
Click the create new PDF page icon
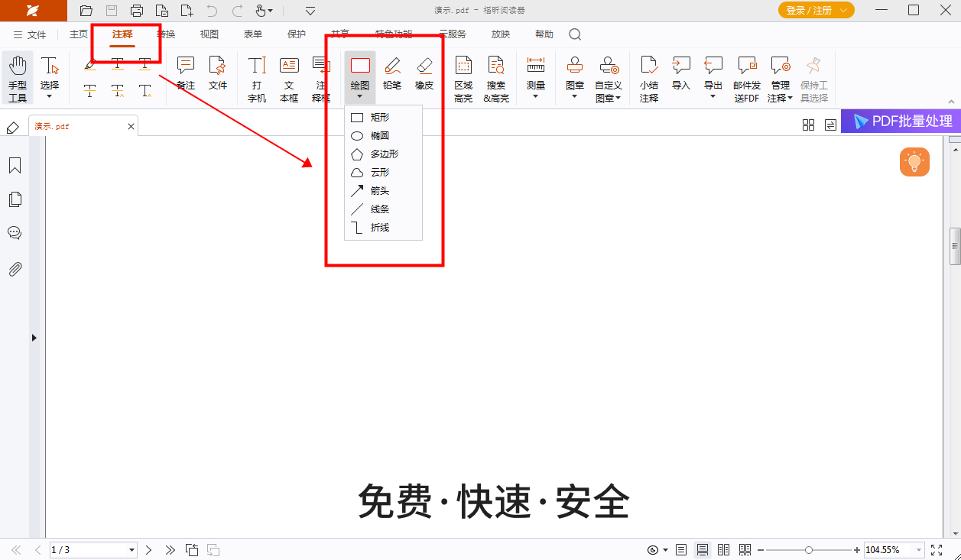click(187, 11)
